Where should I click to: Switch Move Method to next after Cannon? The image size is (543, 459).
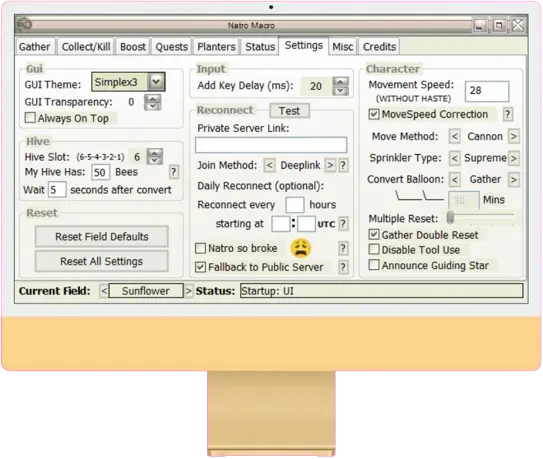coord(514,136)
